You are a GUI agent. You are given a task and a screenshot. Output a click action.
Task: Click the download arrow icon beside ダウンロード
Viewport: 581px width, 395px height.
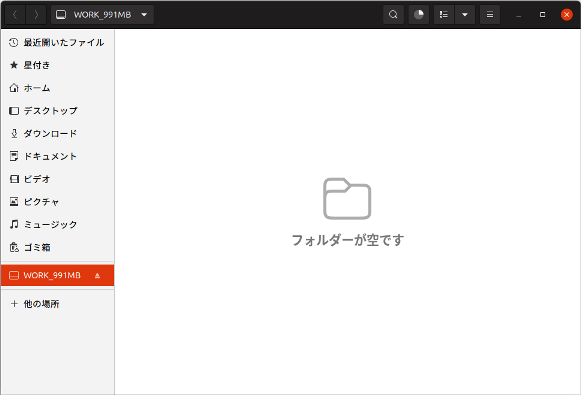[14, 133]
